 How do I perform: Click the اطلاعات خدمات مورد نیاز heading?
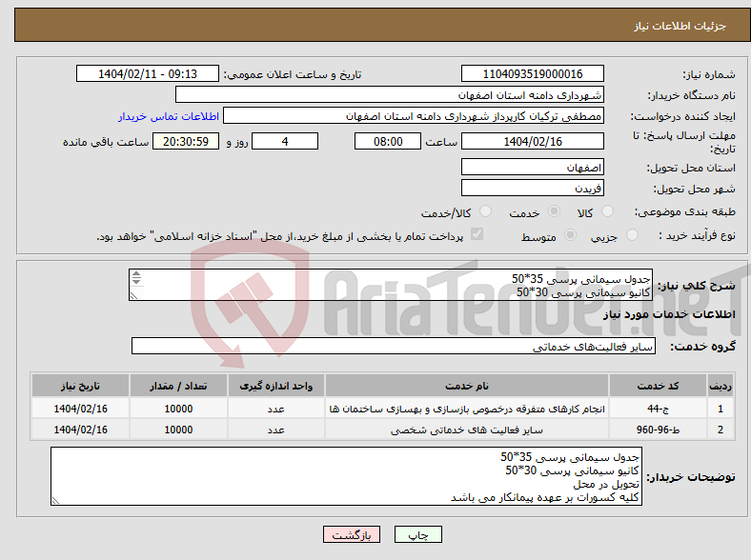tap(669, 314)
